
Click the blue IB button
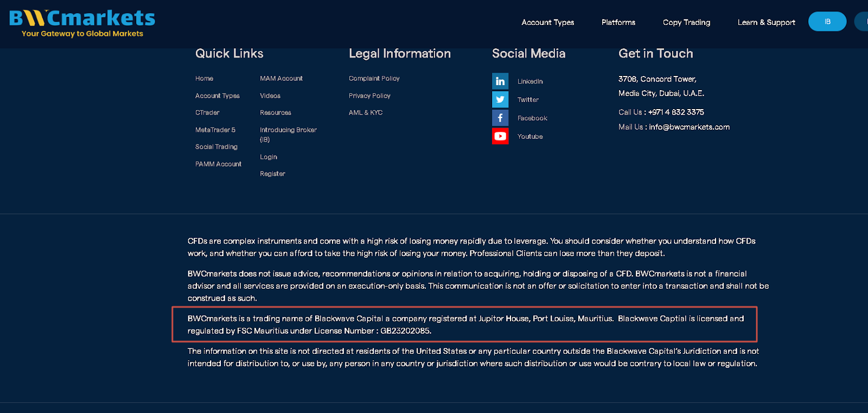click(827, 22)
